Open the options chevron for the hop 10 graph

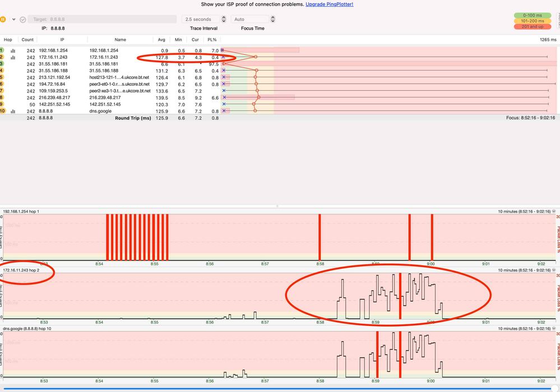(x=554, y=329)
